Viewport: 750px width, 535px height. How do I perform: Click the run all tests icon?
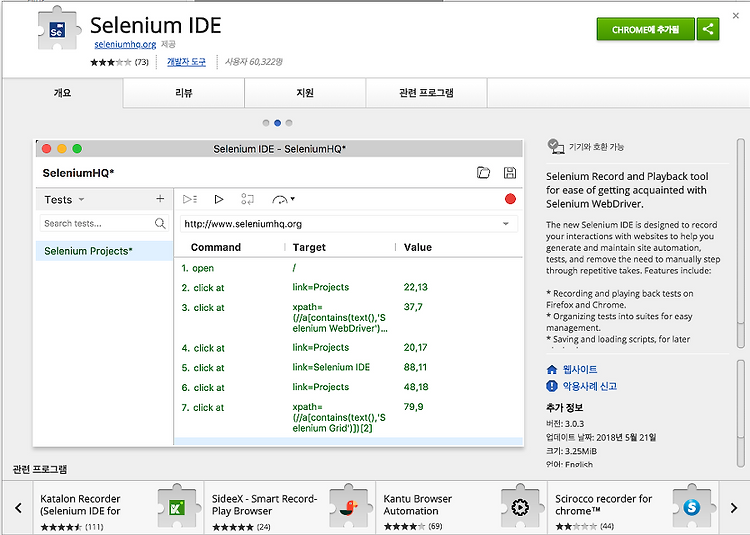[190, 199]
